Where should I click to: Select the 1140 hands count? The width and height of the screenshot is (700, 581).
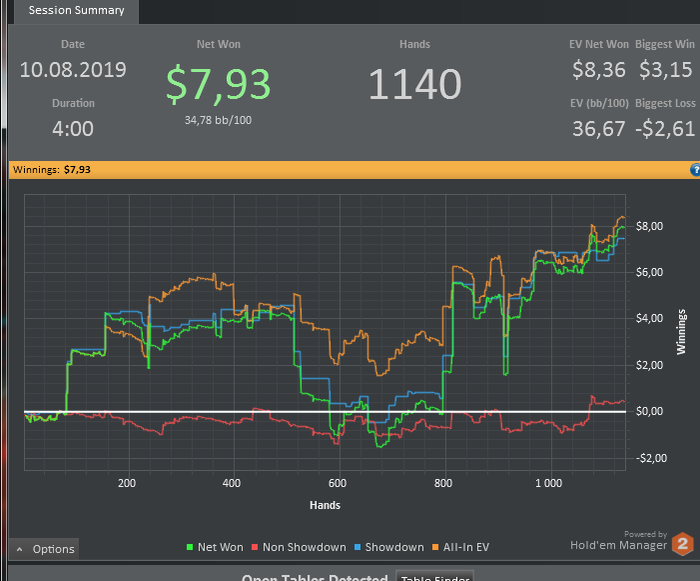(415, 84)
